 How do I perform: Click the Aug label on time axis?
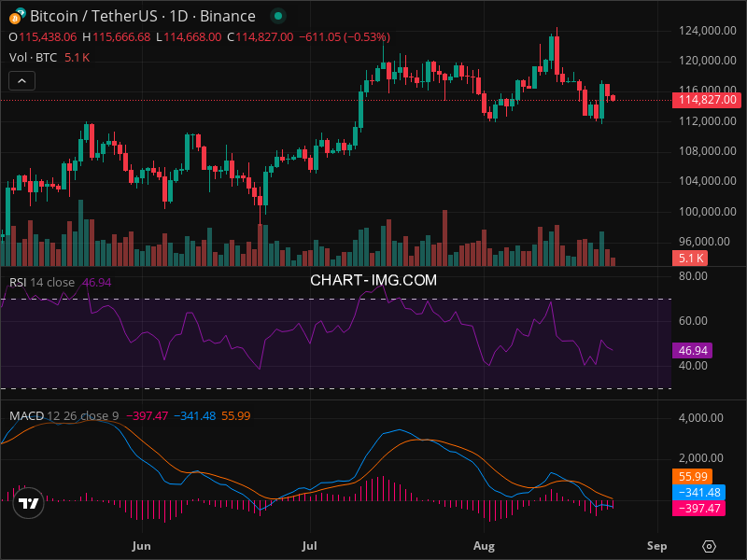tap(484, 545)
